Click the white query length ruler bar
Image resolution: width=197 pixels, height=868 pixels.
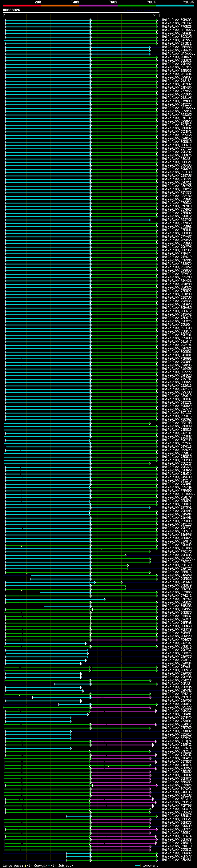[x=81, y=13]
